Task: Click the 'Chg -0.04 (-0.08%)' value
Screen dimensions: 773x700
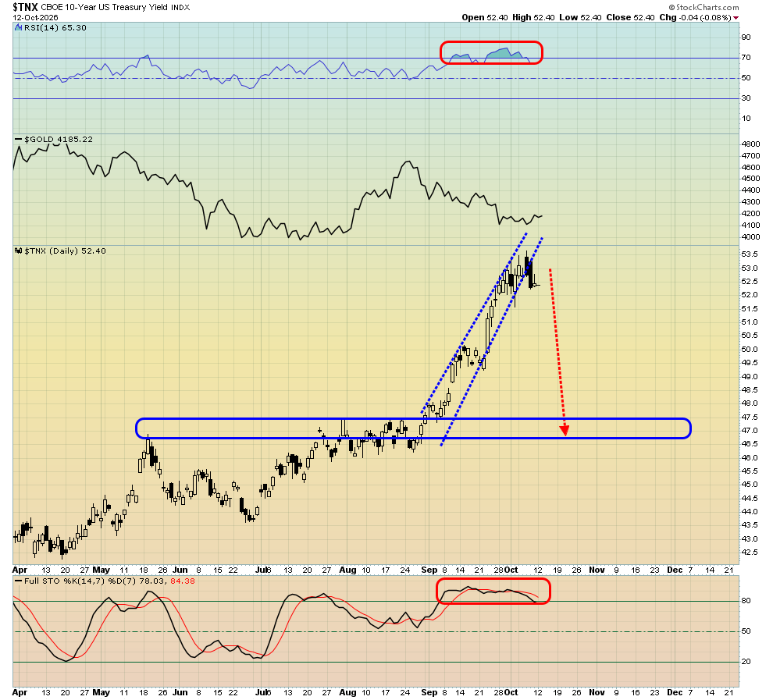Action: 696,17
